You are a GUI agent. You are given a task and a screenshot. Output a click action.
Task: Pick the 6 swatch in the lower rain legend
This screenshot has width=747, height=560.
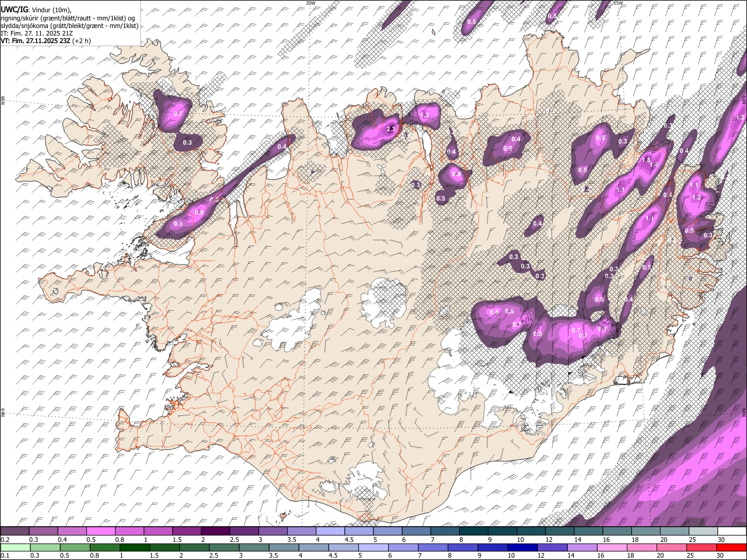[x=403, y=547]
